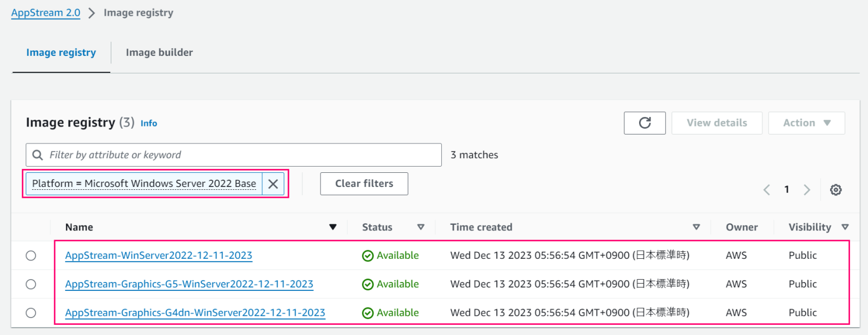The image size is (868, 335).
Task: Click the search magnifier icon
Action: [37, 154]
